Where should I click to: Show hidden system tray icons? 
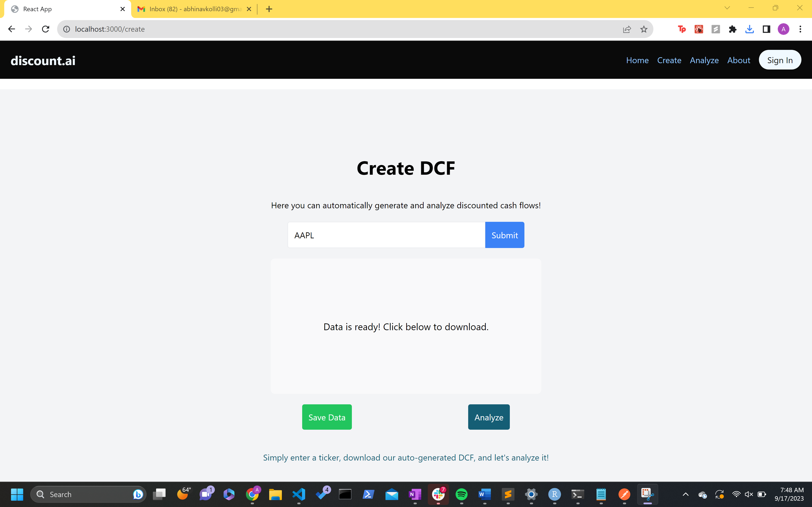pos(686,494)
